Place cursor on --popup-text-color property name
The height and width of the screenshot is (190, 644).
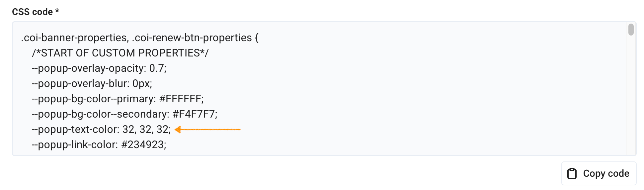point(75,130)
